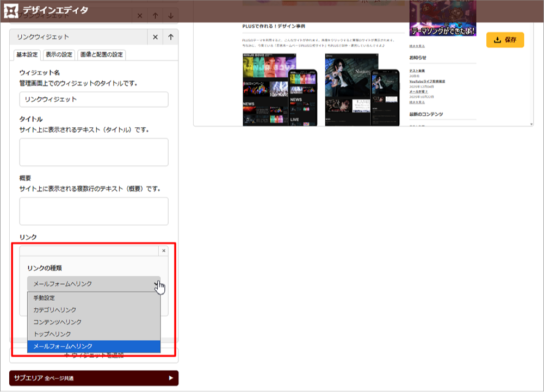Viewport: 544px width, 392px height.
Task: Switch to the 表示の設定 tab
Action: 59,54
